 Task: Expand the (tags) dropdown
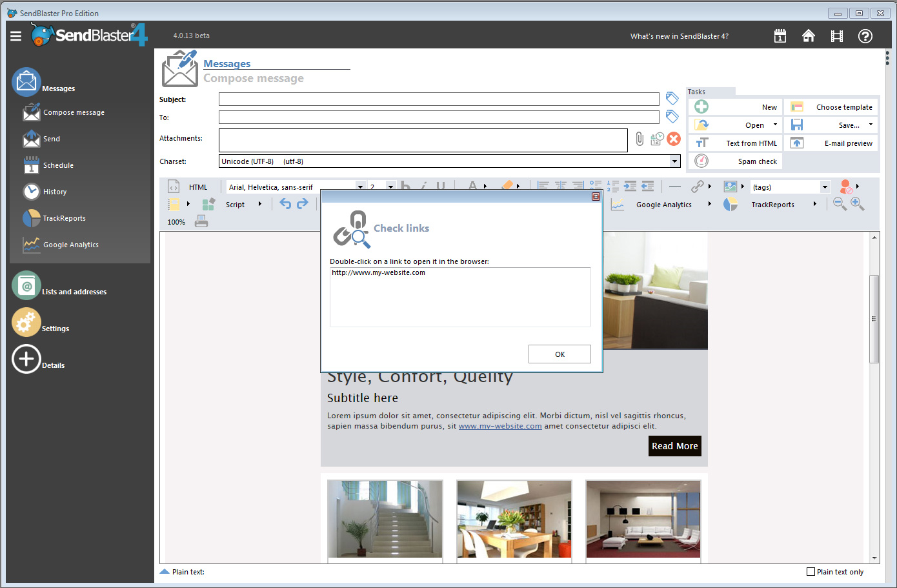point(825,187)
